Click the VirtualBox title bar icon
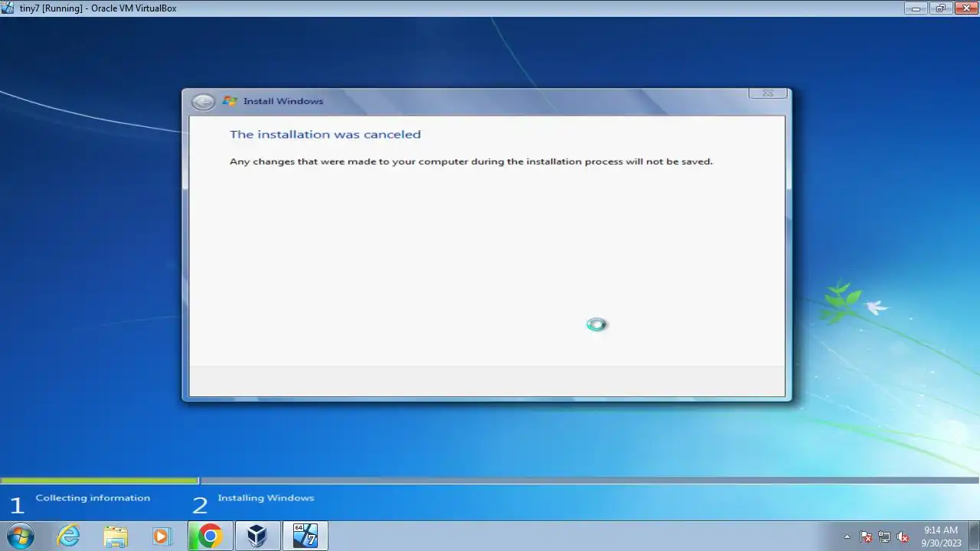 (8, 8)
